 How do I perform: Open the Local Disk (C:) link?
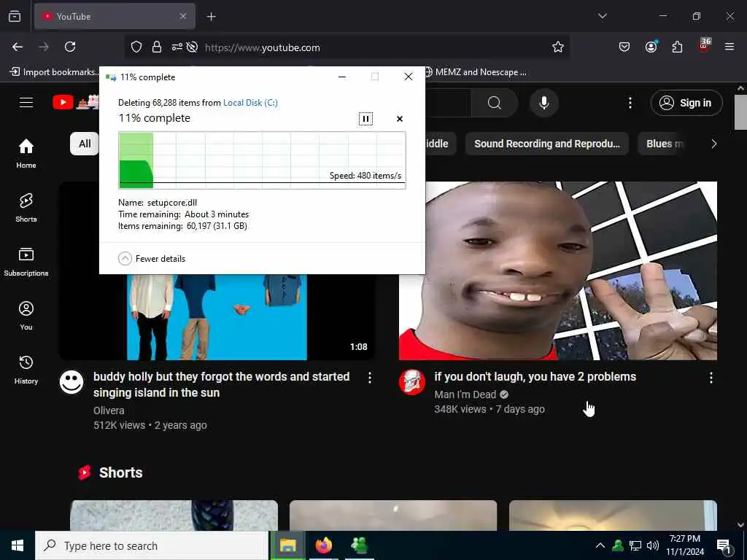(251, 102)
